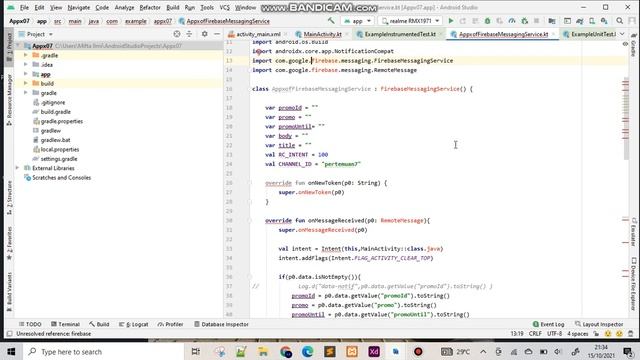This screenshot has width=640, height=360.
Task: Select local.properties file
Action: [60, 149]
